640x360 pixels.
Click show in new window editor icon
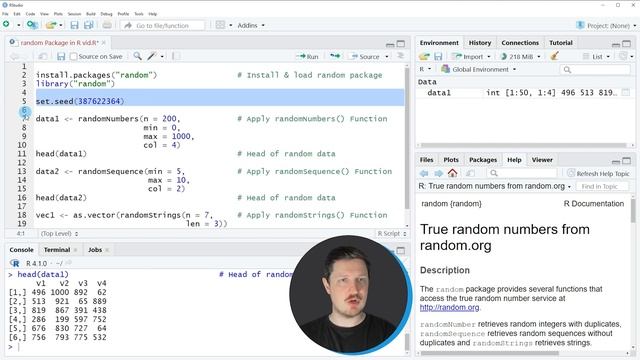click(42, 56)
